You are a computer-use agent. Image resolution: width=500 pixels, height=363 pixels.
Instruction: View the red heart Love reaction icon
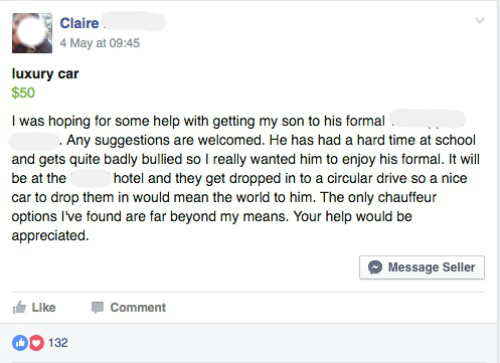[36, 343]
